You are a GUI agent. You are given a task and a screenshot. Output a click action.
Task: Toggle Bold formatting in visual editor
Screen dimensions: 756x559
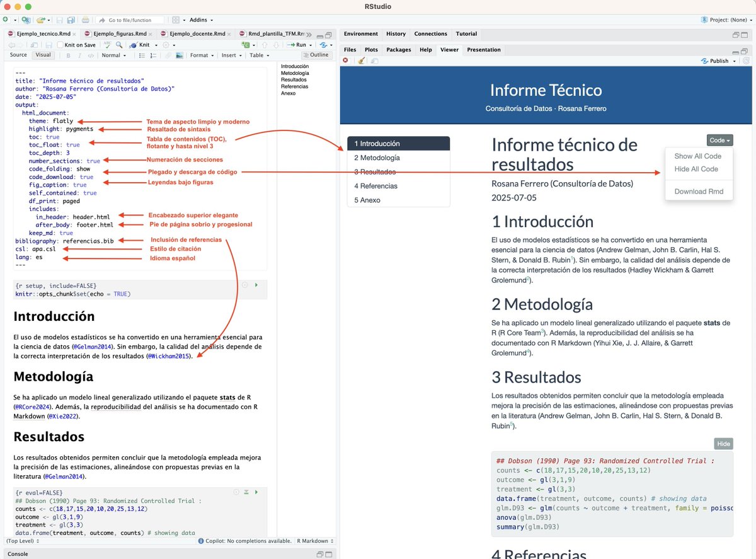tap(68, 55)
